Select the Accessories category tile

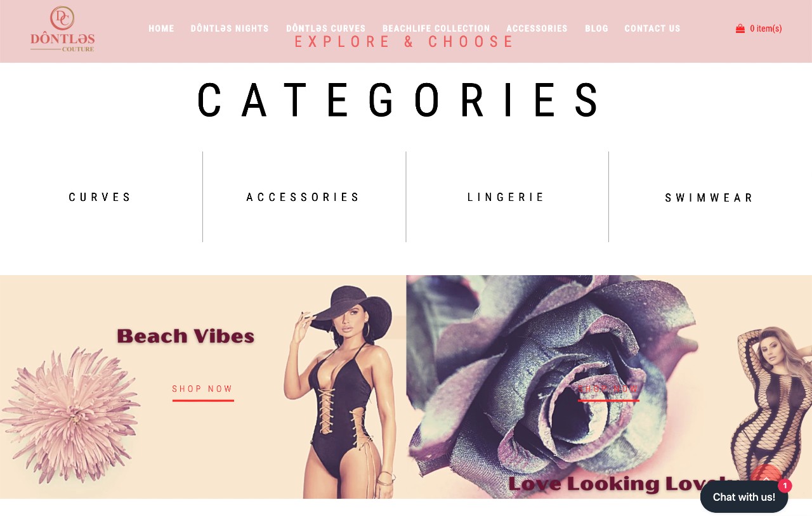(x=303, y=197)
